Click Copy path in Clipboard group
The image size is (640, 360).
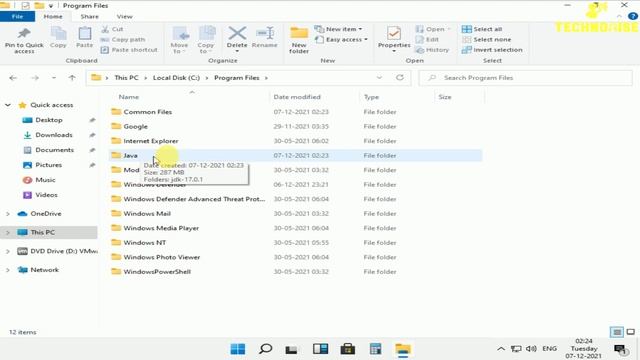point(123,40)
